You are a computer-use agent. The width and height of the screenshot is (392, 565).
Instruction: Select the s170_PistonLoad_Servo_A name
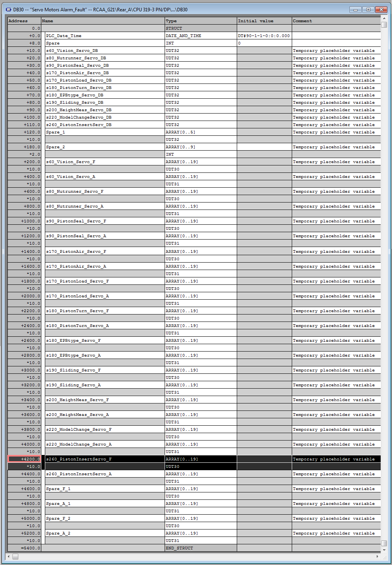[105, 296]
